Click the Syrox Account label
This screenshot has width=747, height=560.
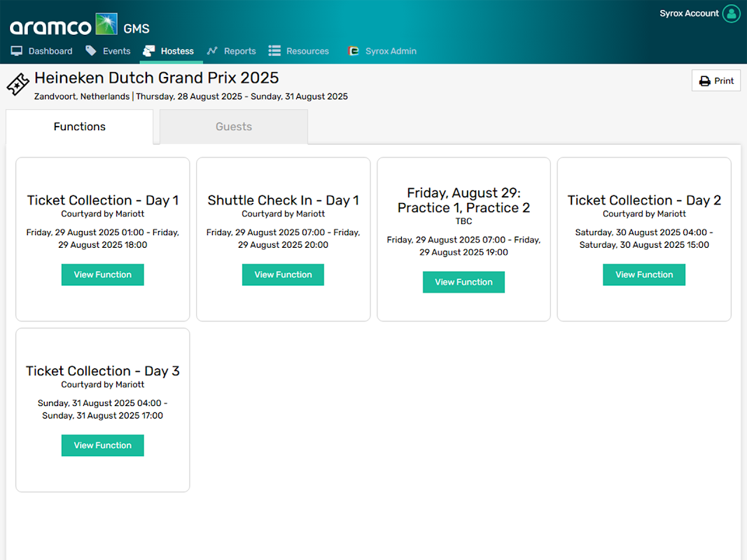pyautogui.click(x=689, y=13)
